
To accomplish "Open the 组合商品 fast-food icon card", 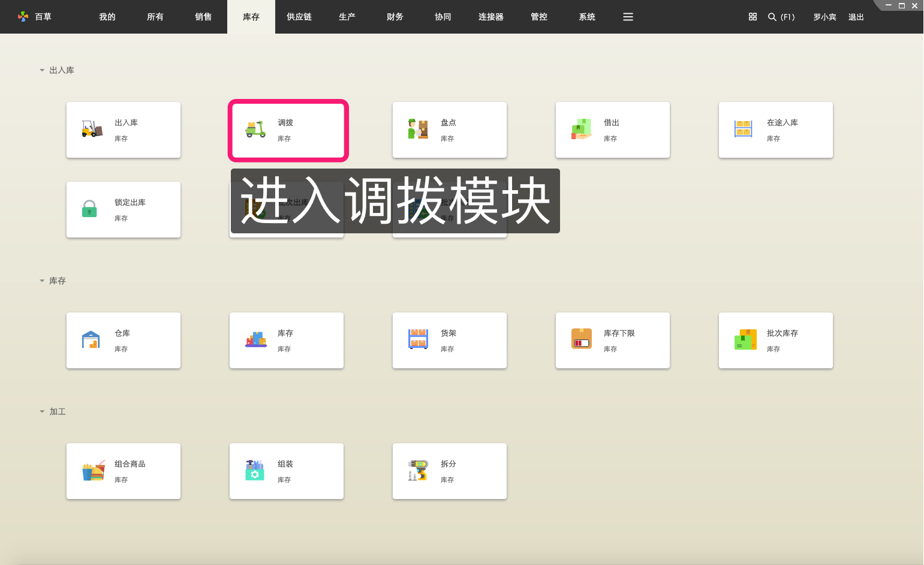I will click(124, 471).
